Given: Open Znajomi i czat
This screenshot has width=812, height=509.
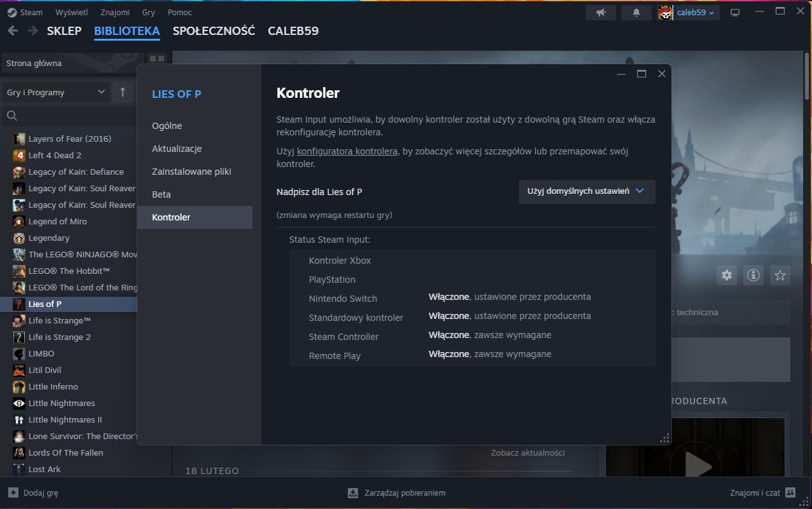Looking at the screenshot, I should pyautogui.click(x=763, y=492).
